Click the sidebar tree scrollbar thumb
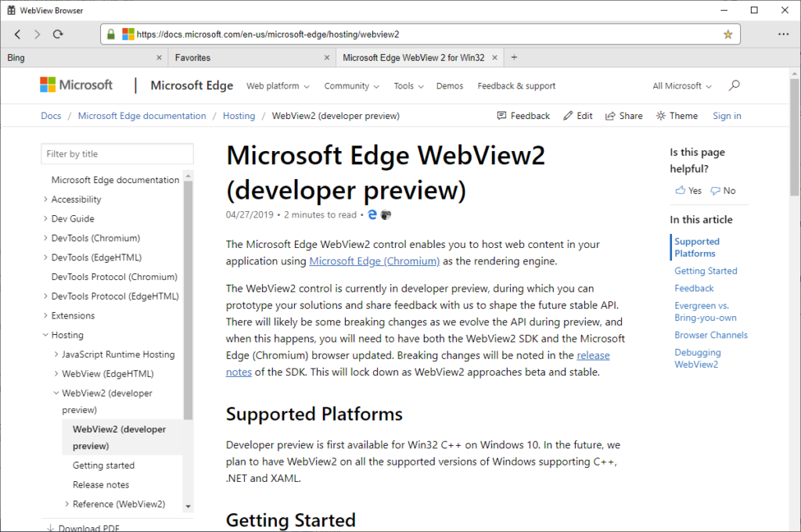801x532 pixels. (188, 300)
